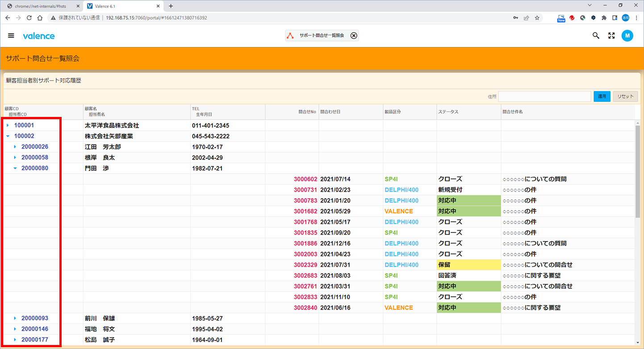644x349 pixels.
Task: Toggle fullscreen mode icon
Action: point(612,36)
